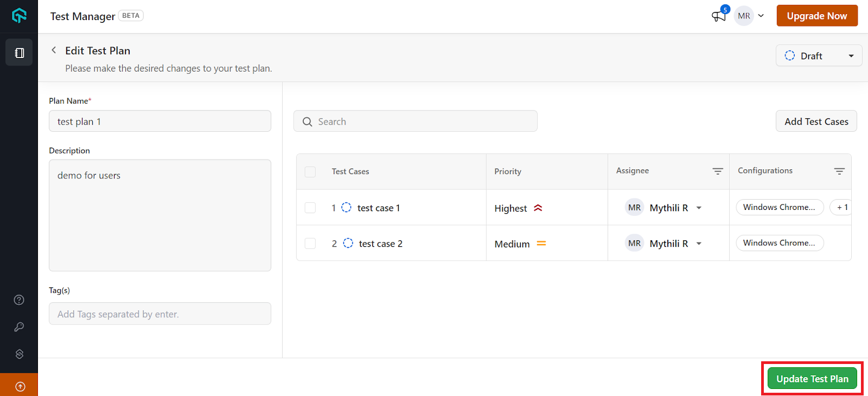Go back using the arrow beside Edit Test Plan
Viewport: 868px width, 396px height.
[54, 50]
